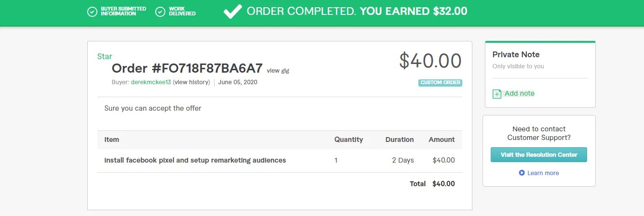Viewport: 644px width, 216px height.
Task: Click the Learn more play icon
Action: click(x=522, y=173)
